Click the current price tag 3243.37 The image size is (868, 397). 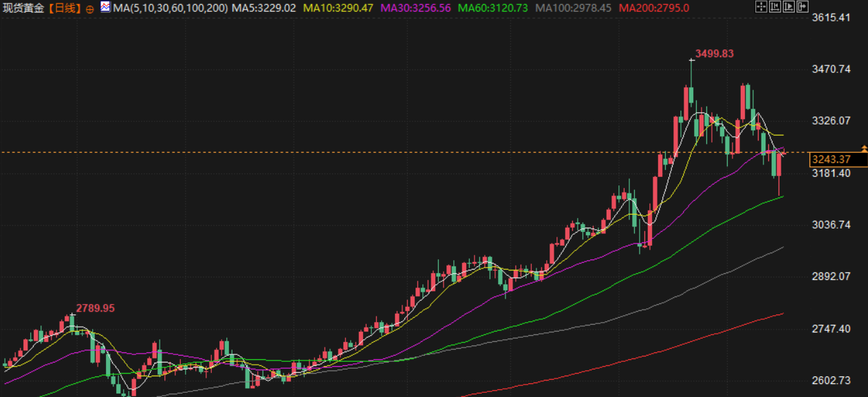pyautogui.click(x=832, y=160)
